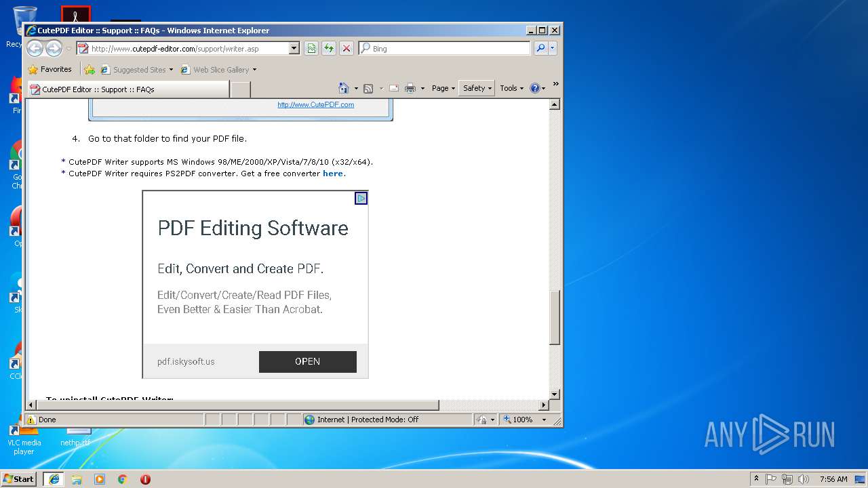This screenshot has width=868, height=488.
Task: Open the recent pages dropdown arrow
Action: click(68, 49)
